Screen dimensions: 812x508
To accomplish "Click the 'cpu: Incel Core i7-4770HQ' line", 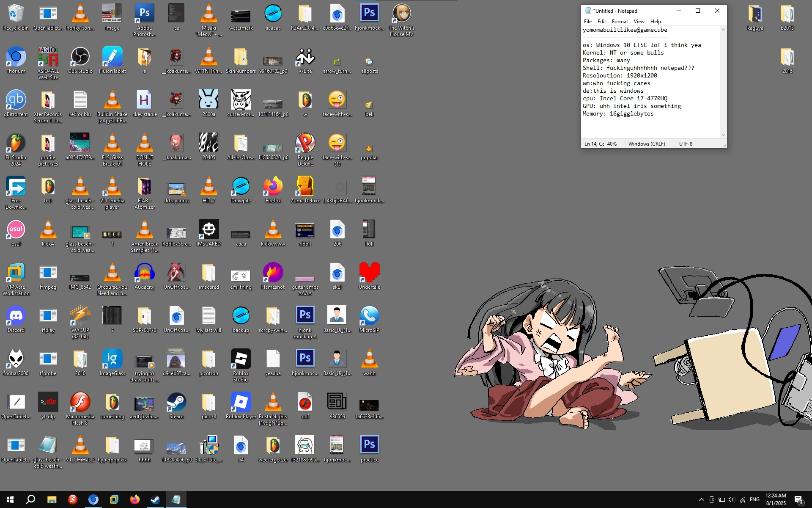I will tap(625, 98).
